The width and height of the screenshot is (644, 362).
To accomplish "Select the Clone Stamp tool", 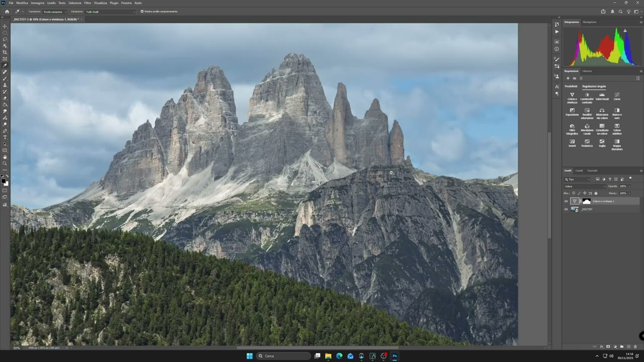I will coord(5,85).
